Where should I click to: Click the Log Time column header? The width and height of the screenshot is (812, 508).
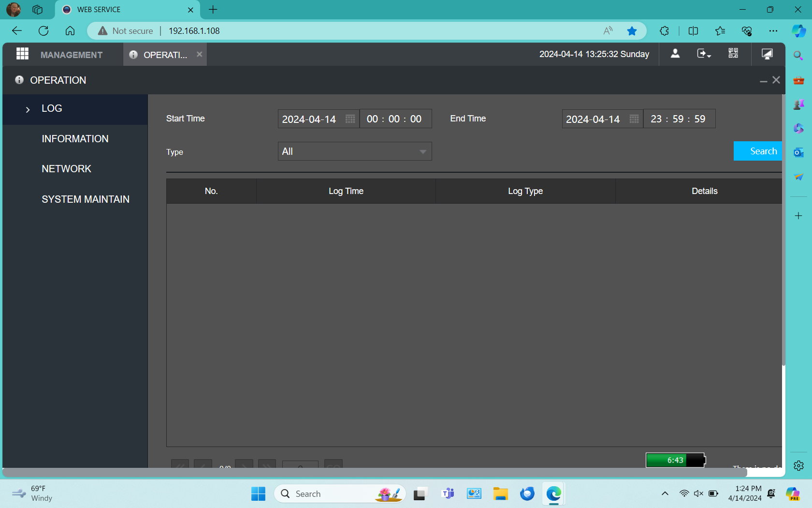point(346,191)
